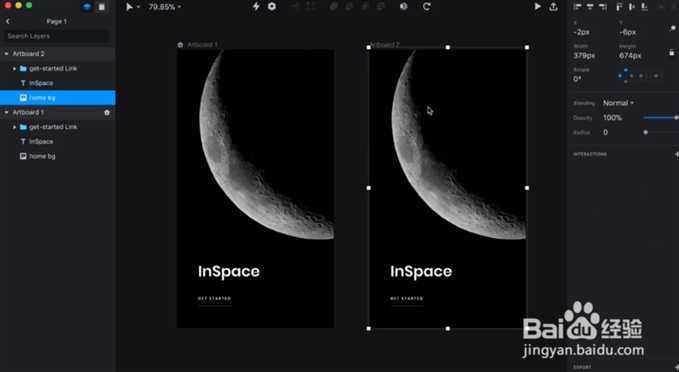Expand get-started Link under Artboard 2
679x372 pixels.
point(14,68)
